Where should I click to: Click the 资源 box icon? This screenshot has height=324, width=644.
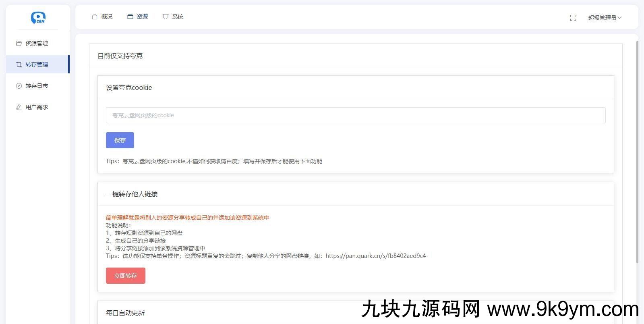[130, 17]
